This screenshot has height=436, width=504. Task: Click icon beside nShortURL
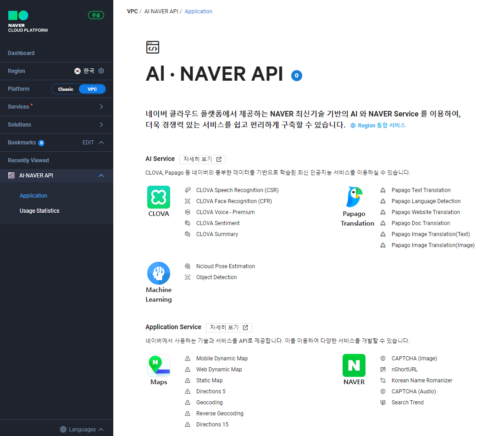[383, 370]
